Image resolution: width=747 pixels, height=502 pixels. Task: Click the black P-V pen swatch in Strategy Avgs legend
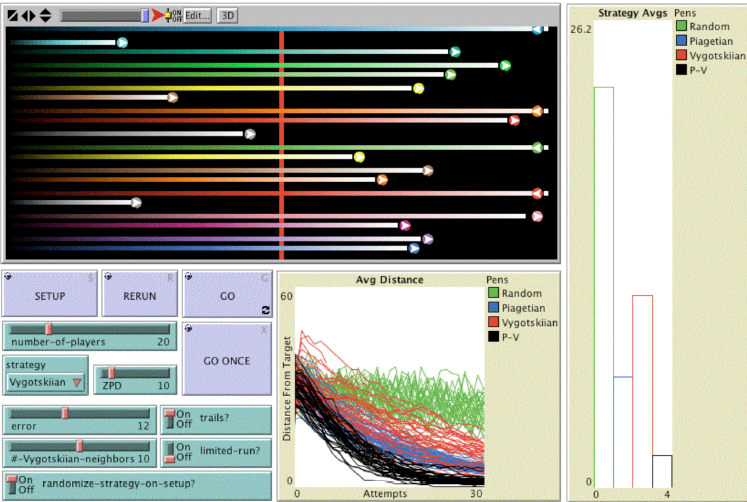click(x=682, y=71)
